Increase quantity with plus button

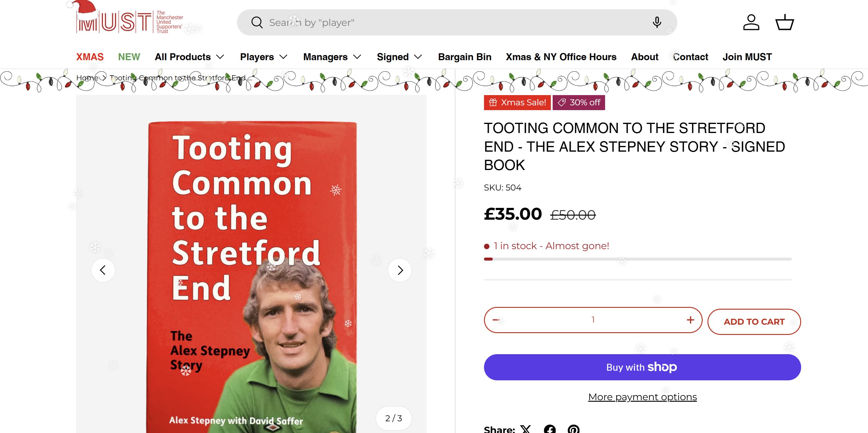pos(690,320)
